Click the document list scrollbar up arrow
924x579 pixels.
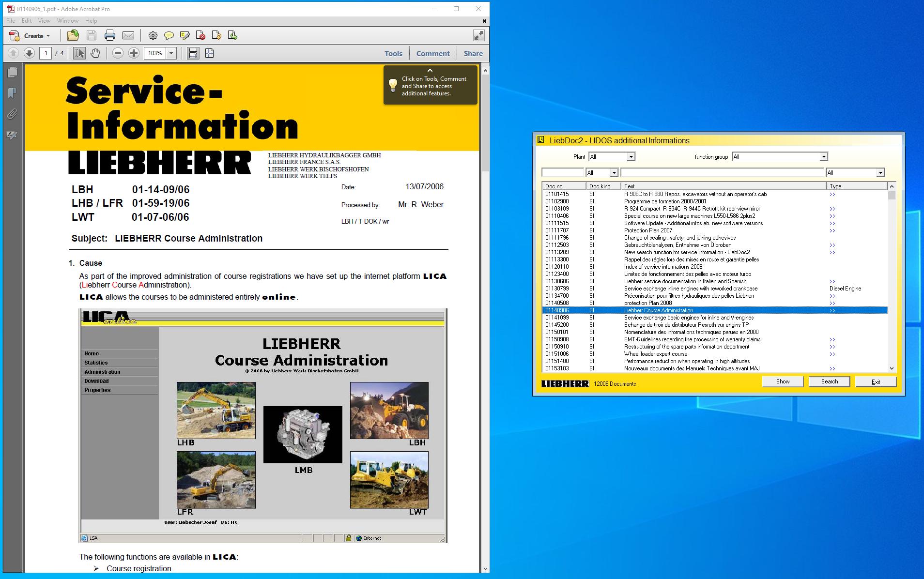[x=892, y=186]
